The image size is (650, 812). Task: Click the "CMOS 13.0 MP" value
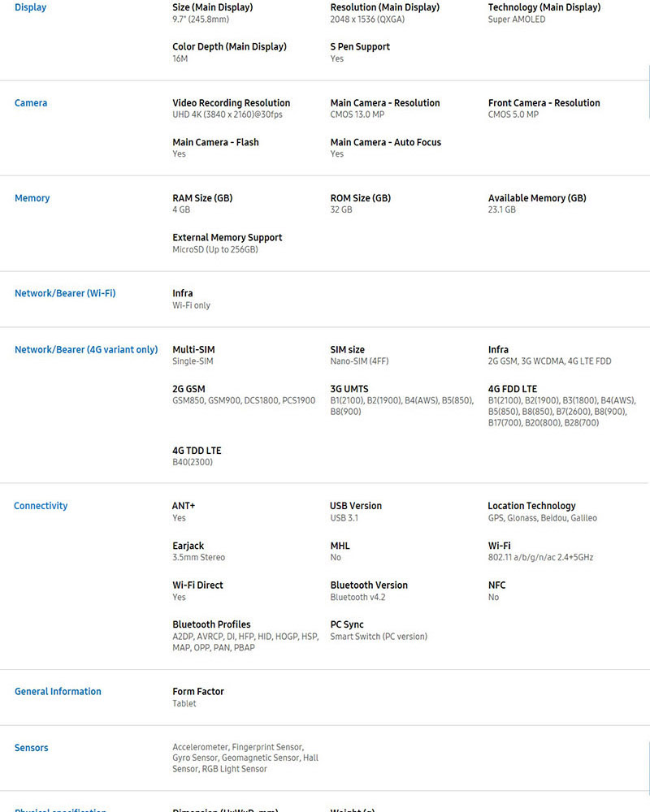click(x=357, y=114)
